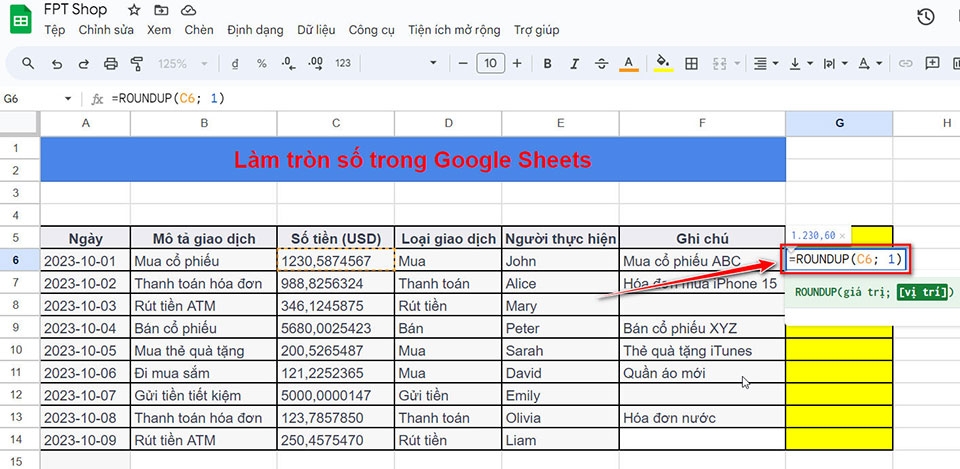Select row 6 header
Image resolution: width=960 pixels, height=469 pixels.
pos(16,261)
